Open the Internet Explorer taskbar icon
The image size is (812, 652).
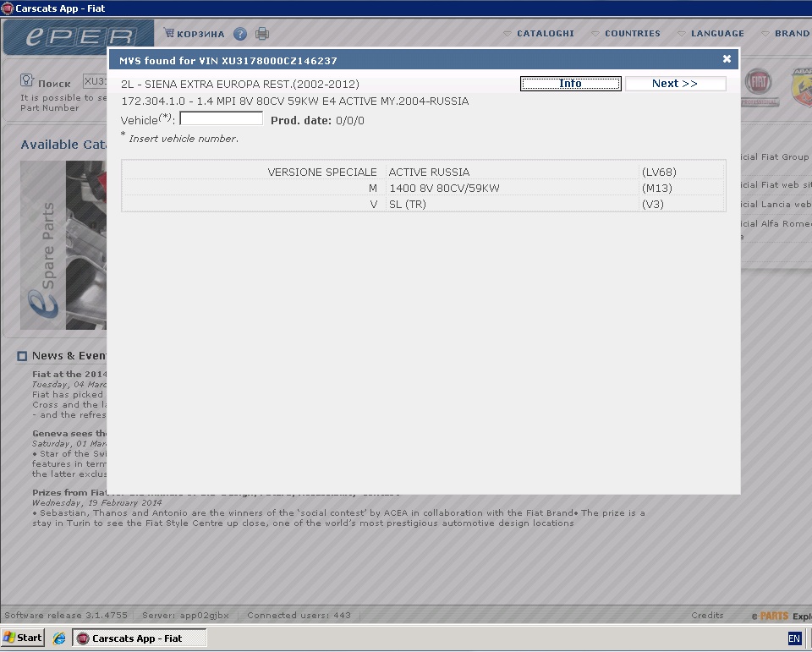click(x=59, y=638)
